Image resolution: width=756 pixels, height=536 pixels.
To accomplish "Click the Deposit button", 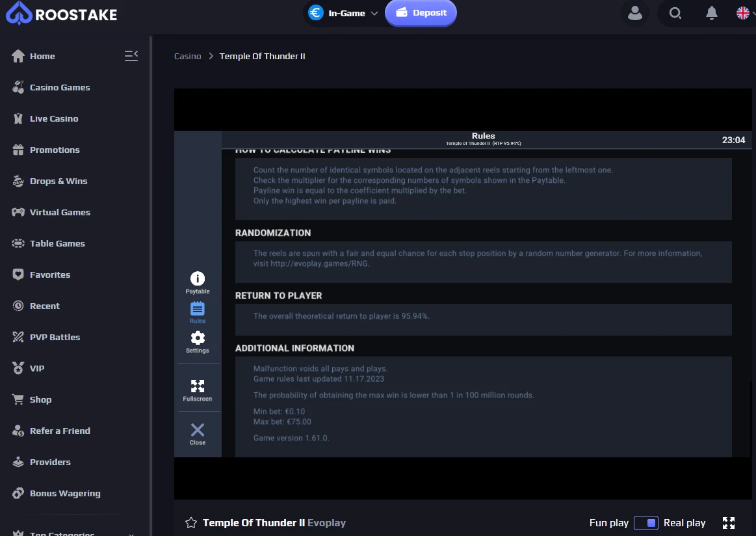I will point(421,13).
